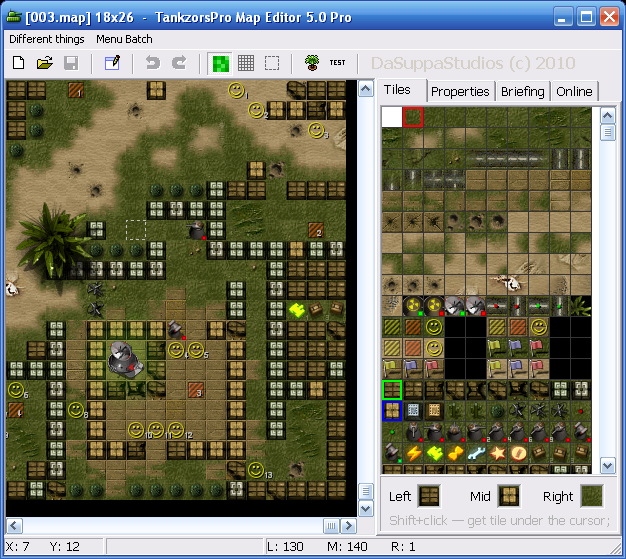
Task: Click the Right tile swatch
Action: pos(592,496)
